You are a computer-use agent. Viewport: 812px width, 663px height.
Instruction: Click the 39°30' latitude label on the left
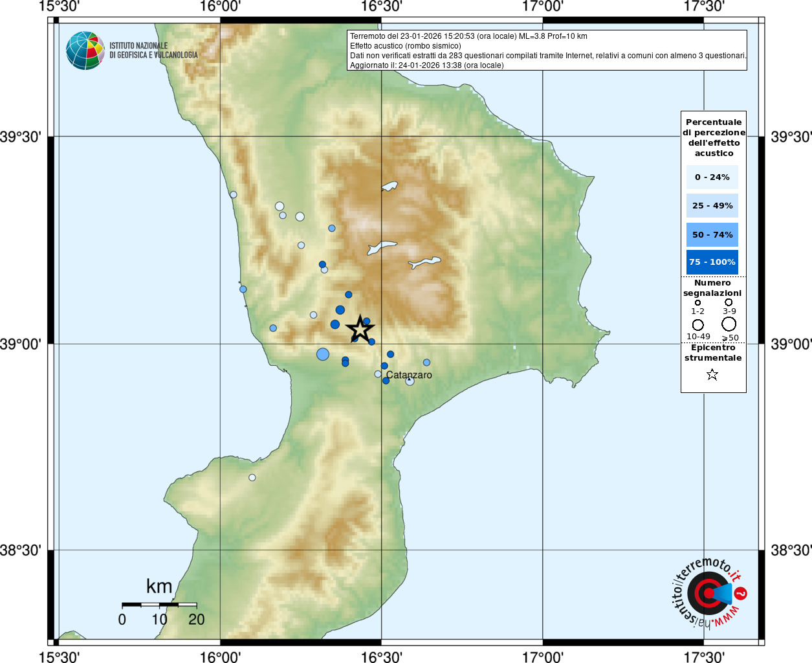(x=21, y=137)
